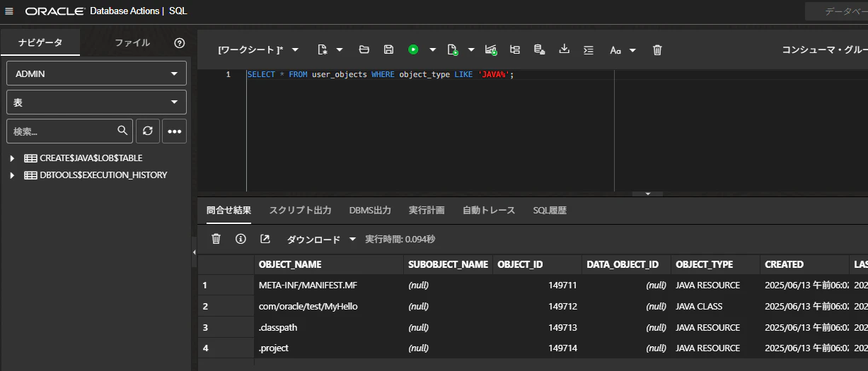Click the clear worksheet trash icon
Screen dimensions: 868x371
657,49
